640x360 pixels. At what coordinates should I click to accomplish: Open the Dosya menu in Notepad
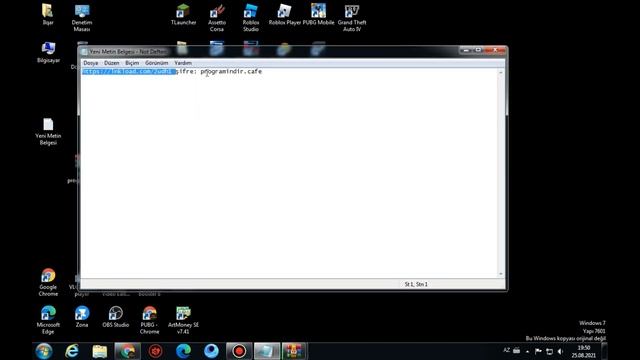91,63
